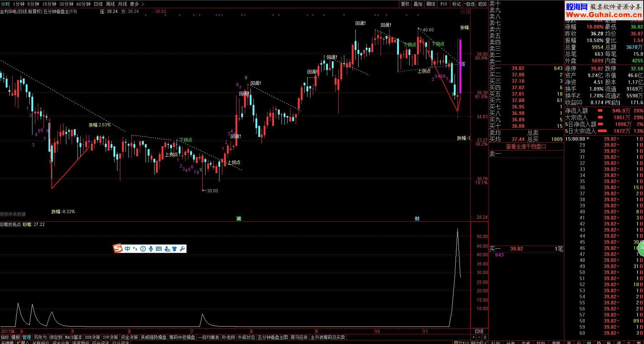Open the Sogou skin shirt icon
Image resolution: width=644 pixels, height=344 pixels.
click(x=174, y=248)
